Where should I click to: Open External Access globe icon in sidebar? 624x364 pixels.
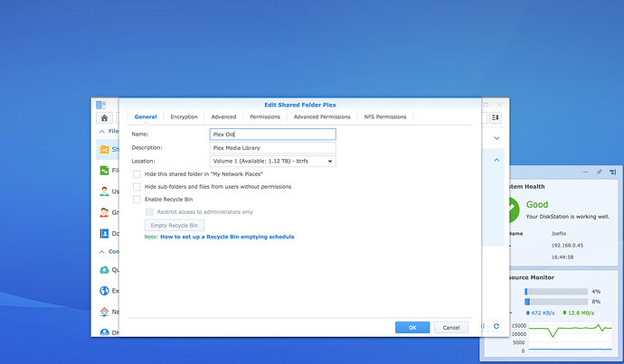pyautogui.click(x=104, y=291)
